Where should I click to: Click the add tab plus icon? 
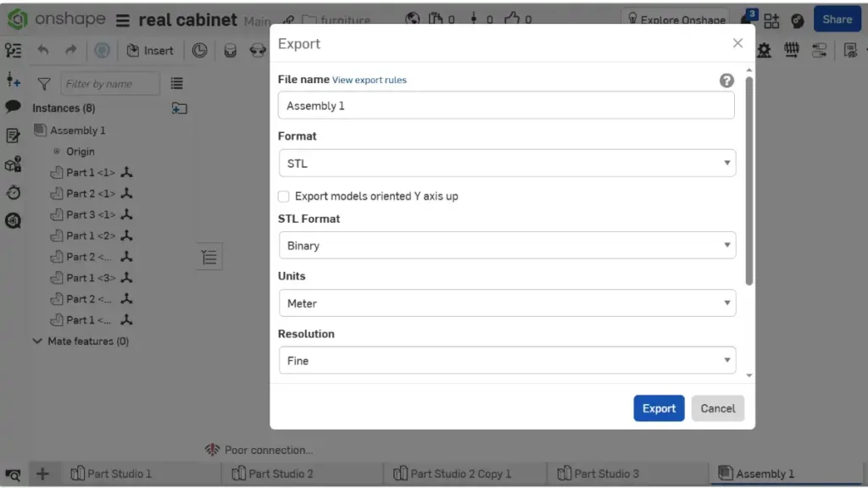click(x=42, y=474)
